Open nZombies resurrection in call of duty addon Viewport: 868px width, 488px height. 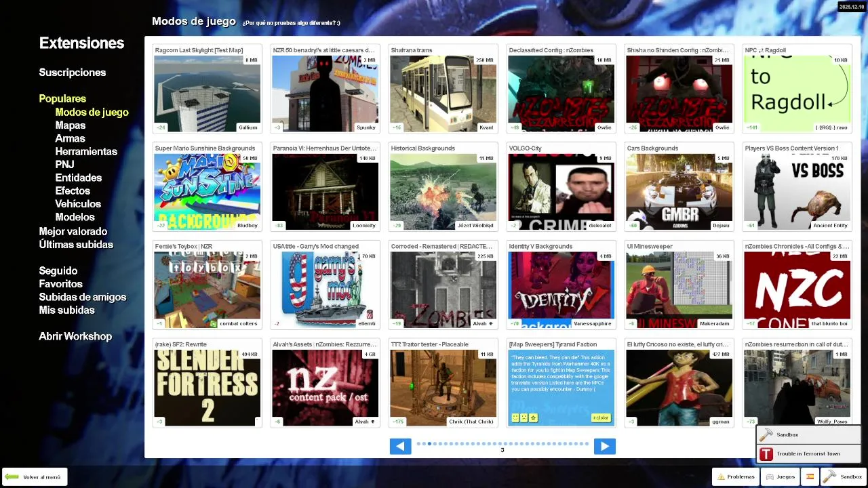(797, 384)
